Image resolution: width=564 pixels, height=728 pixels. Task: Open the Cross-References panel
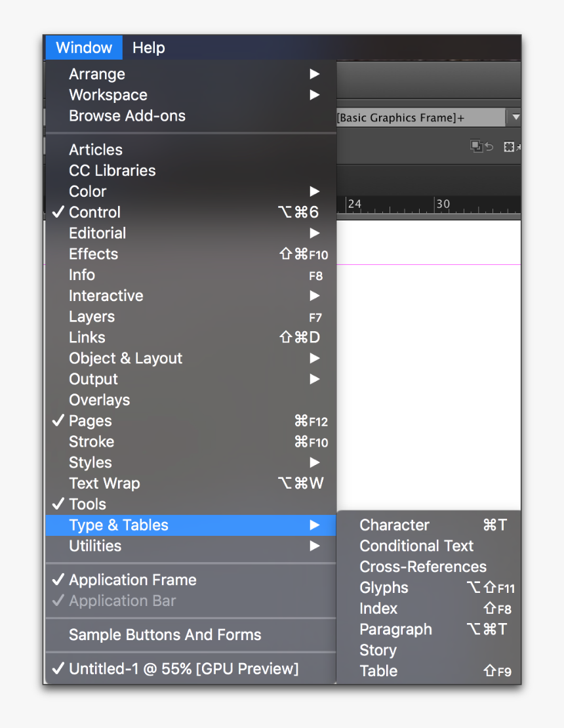tap(430, 567)
